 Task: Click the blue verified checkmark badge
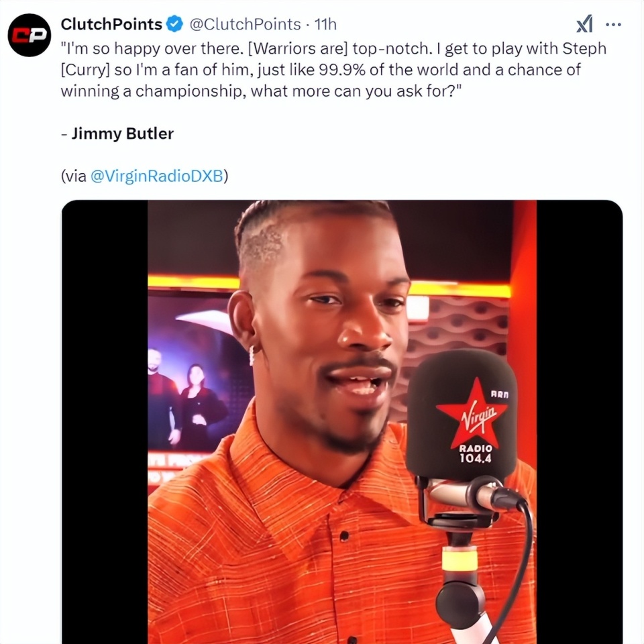pos(174,24)
